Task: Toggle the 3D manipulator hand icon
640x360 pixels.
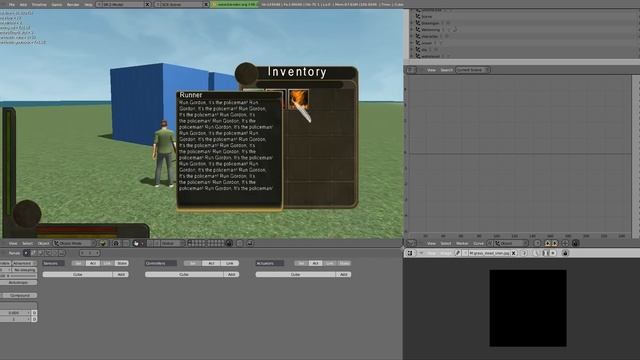Action: point(136,243)
